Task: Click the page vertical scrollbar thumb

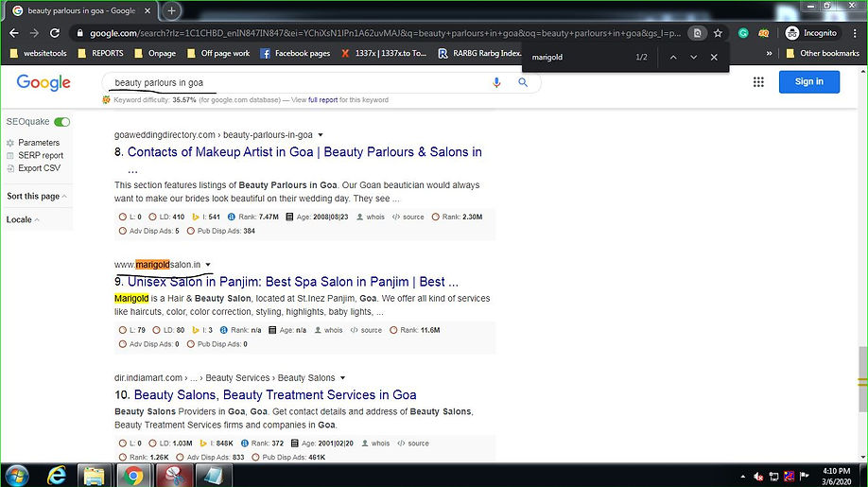Action: (x=862, y=379)
